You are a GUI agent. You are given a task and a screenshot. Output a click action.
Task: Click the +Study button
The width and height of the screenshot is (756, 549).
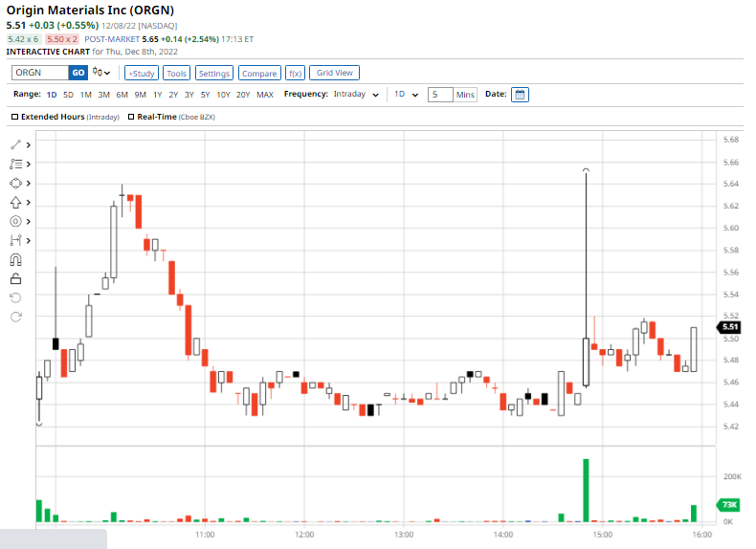pyautogui.click(x=142, y=73)
